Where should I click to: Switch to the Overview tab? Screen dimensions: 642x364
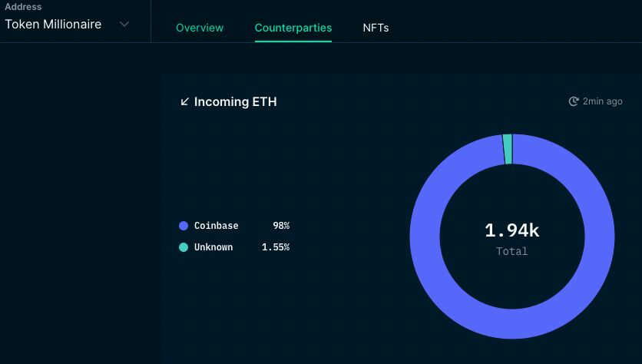click(x=200, y=28)
